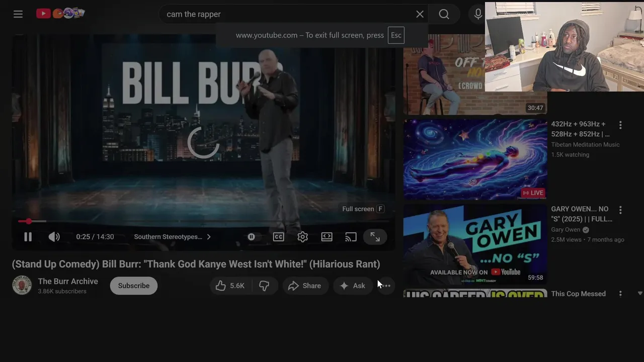Open the hamburger guide menu

[x=18, y=14]
